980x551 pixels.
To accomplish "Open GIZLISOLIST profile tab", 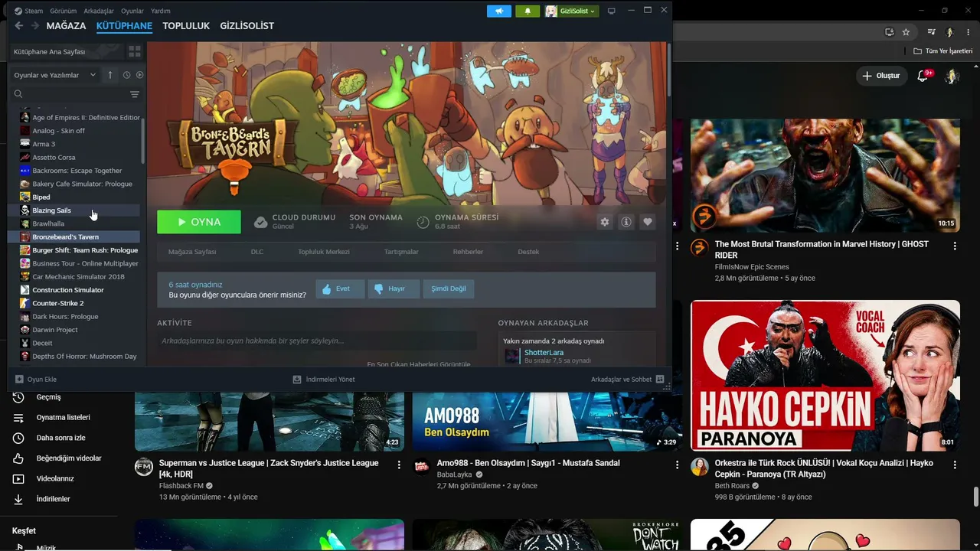I will click(247, 26).
